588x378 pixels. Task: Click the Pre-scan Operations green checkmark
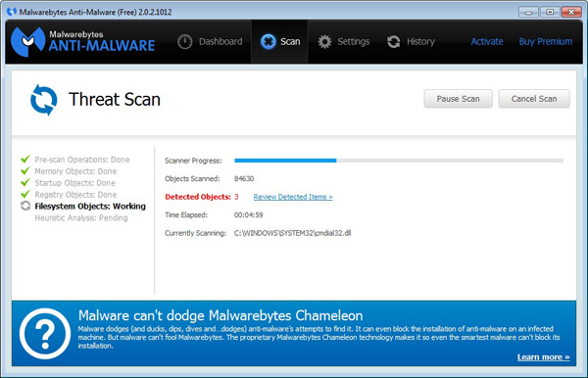tap(25, 160)
